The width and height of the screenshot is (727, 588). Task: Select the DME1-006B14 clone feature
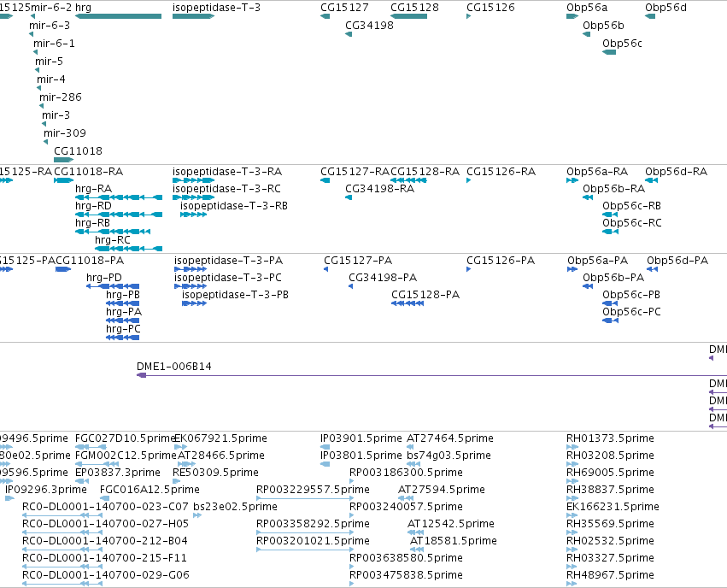point(431,375)
